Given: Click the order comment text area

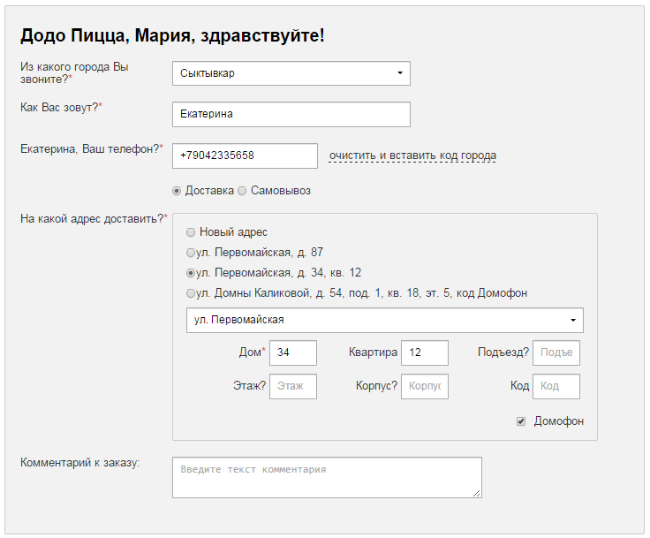Looking at the screenshot, I should click(x=327, y=477).
